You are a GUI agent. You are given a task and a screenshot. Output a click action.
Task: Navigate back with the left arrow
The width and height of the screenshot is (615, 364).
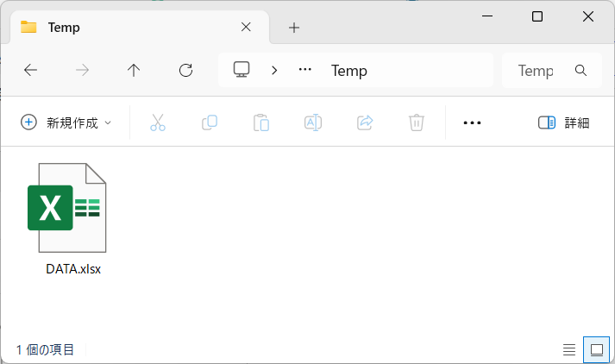point(30,71)
